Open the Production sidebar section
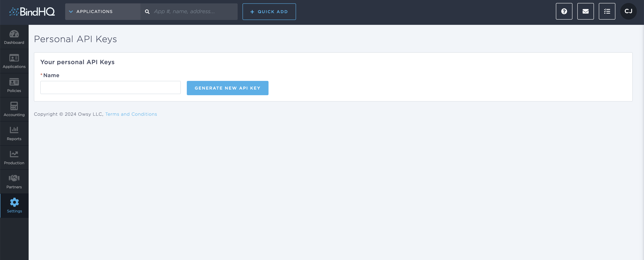The width and height of the screenshot is (644, 260). point(14,158)
